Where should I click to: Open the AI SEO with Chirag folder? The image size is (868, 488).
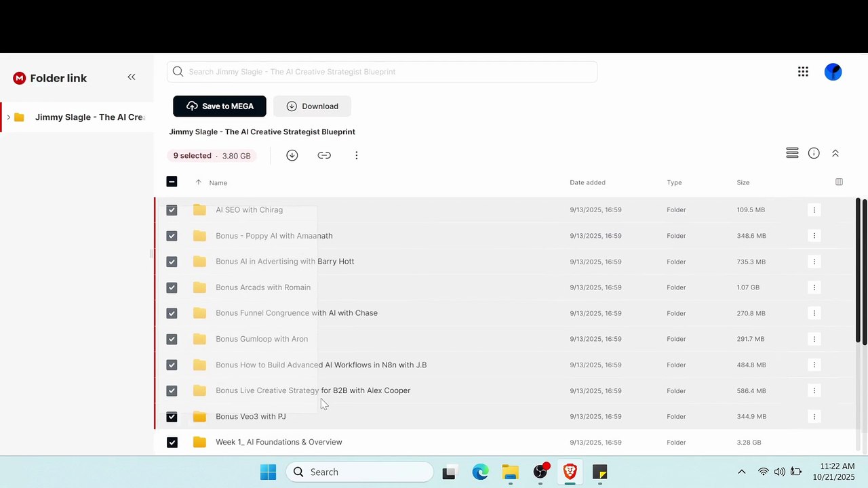(249, 210)
